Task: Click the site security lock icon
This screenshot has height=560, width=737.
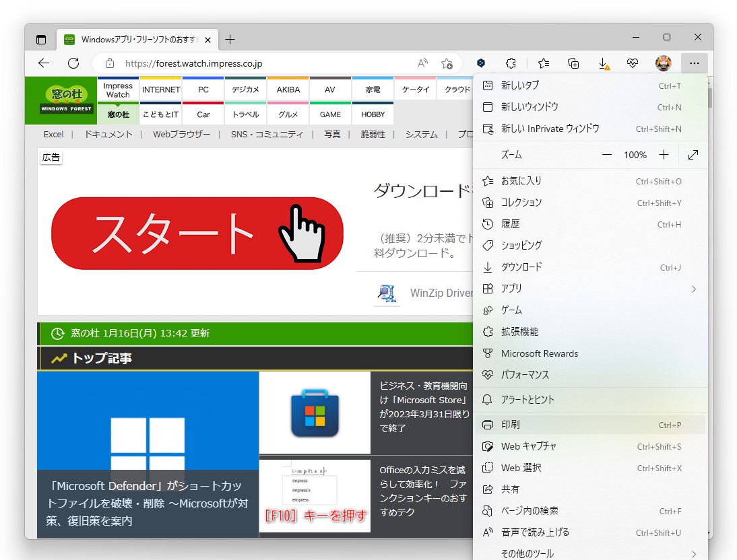Action: 110,63
